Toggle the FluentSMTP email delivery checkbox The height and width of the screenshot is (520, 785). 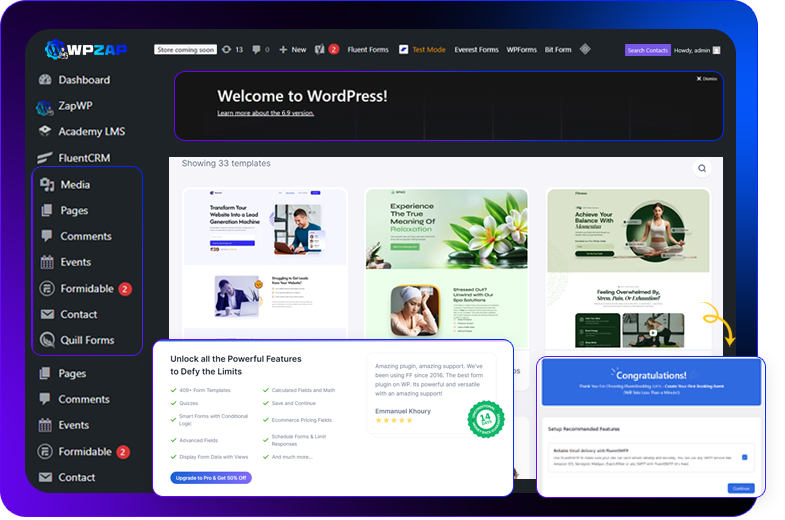[745, 457]
